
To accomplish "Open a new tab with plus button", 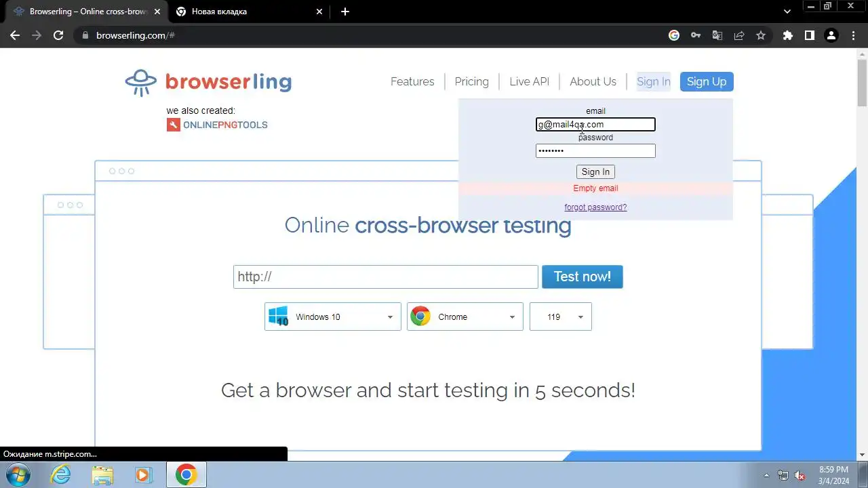I will [345, 12].
